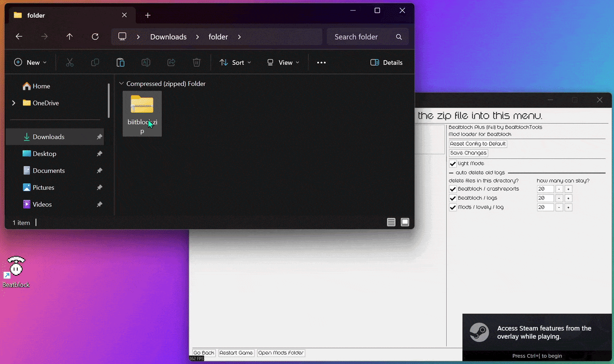
Task: Open the Sort dropdown menu
Action: 235,62
